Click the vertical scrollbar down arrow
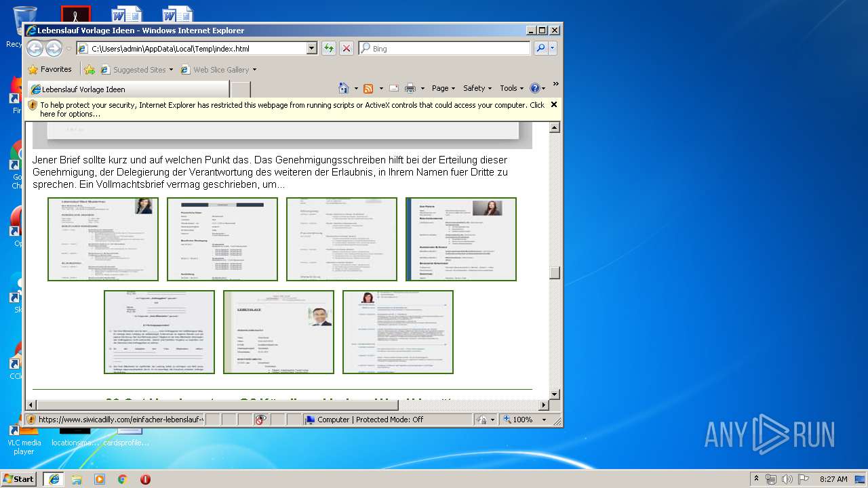The height and width of the screenshot is (488, 868). pos(555,394)
